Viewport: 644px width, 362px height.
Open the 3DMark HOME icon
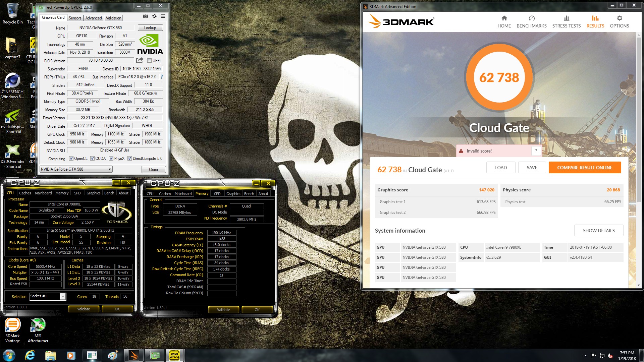pyautogui.click(x=504, y=18)
